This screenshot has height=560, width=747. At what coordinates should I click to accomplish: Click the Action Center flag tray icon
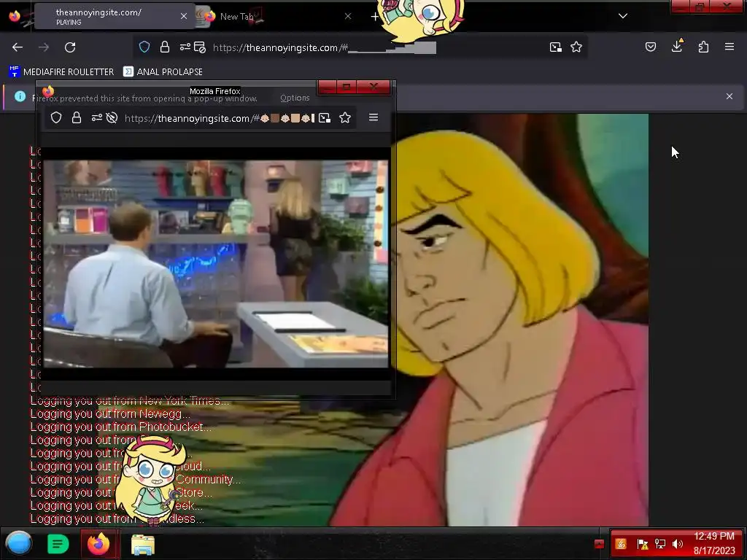click(642, 544)
